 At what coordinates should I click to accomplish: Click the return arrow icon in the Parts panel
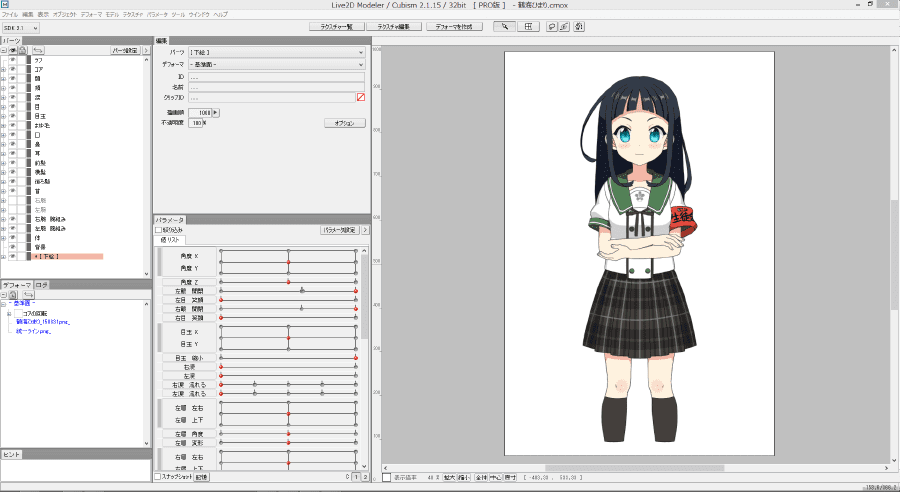[38, 49]
